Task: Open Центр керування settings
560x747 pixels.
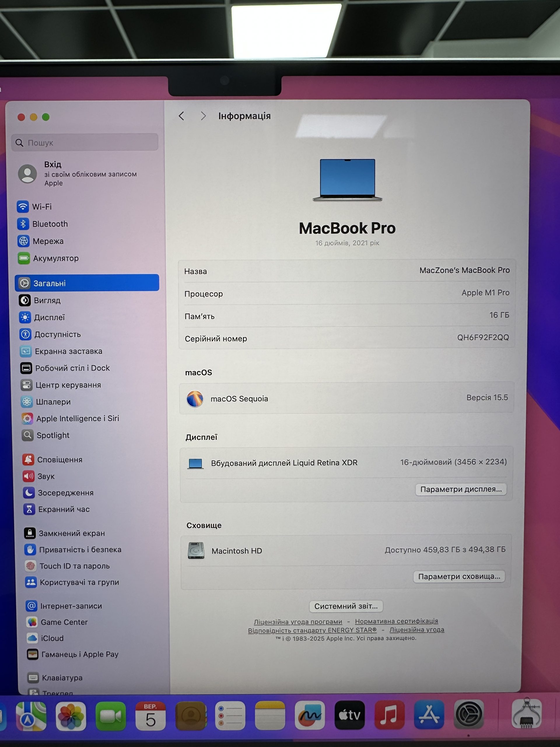Action: click(88, 385)
